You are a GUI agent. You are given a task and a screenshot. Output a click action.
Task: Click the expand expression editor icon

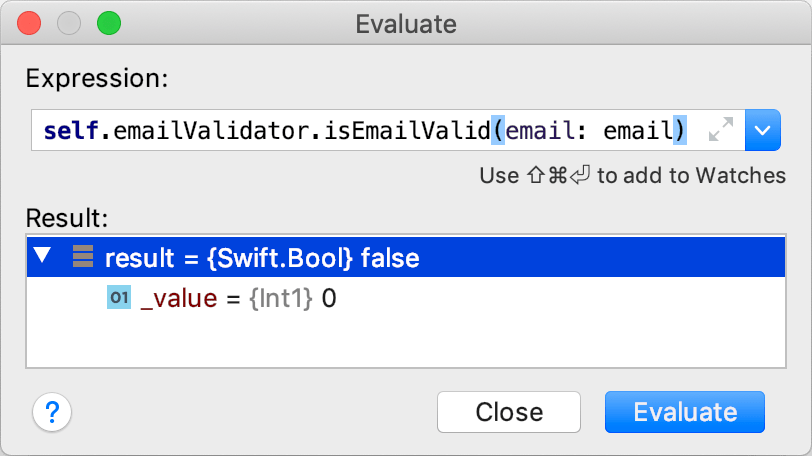[720, 130]
